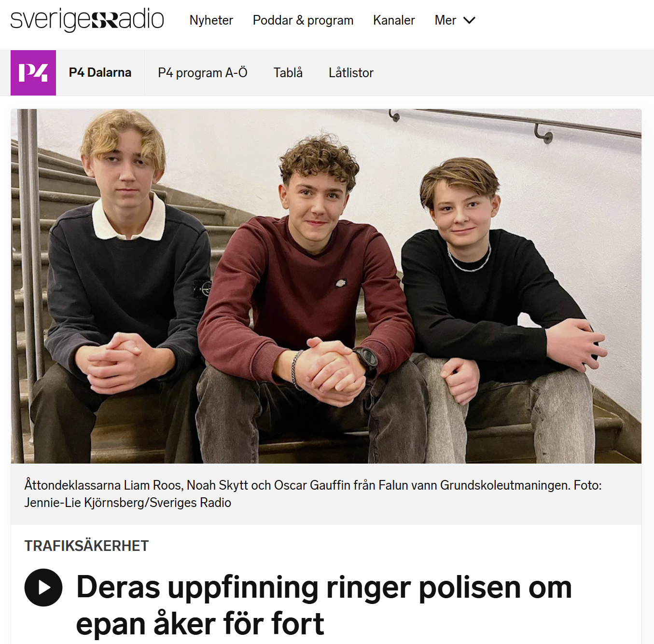This screenshot has width=654, height=644.
Task: Open the Kanaler menu item
Action: click(x=394, y=20)
